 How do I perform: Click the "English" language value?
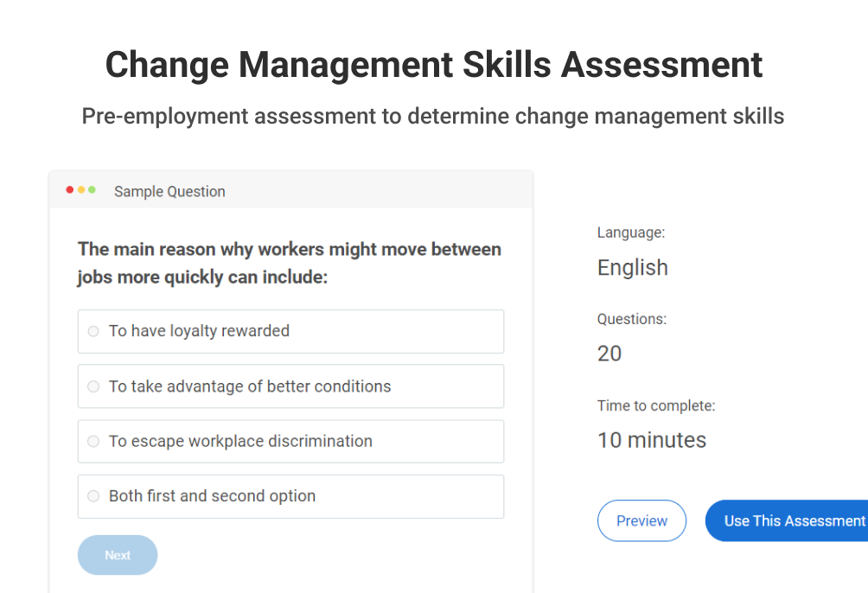point(633,268)
